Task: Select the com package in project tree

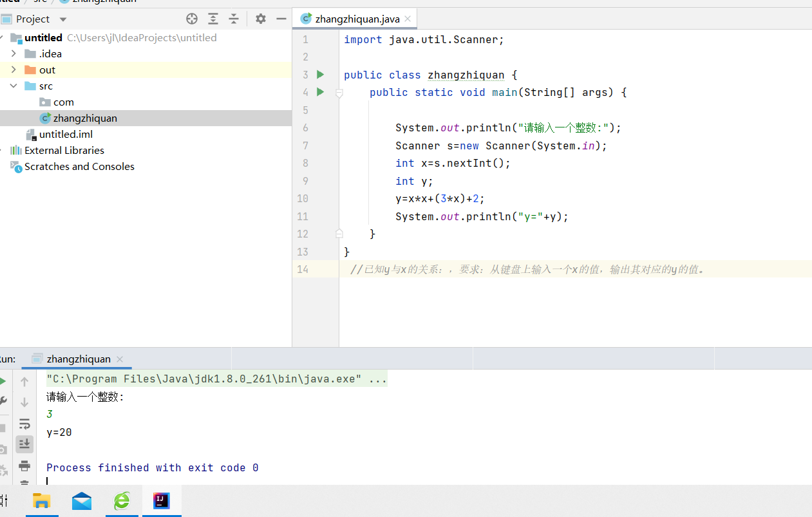Action: point(57,102)
